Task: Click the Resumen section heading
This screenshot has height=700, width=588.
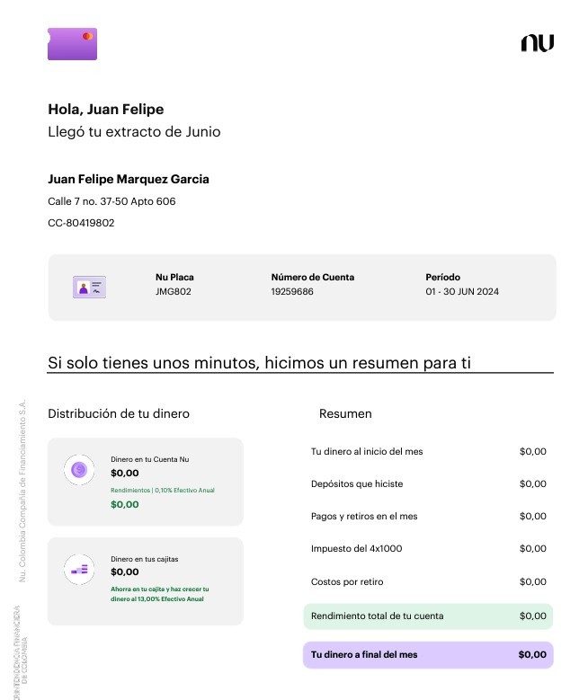Action: coord(345,414)
